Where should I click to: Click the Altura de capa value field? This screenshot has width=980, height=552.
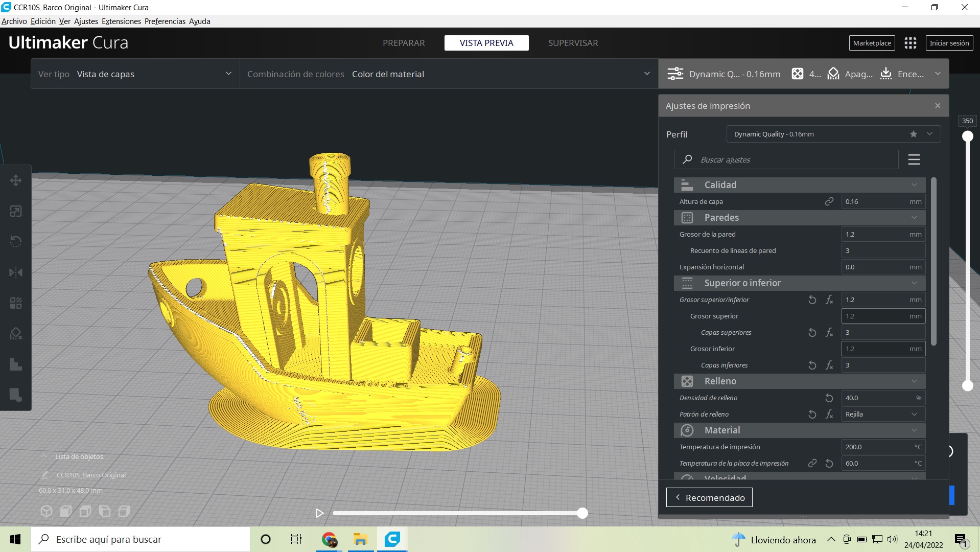[x=883, y=201]
